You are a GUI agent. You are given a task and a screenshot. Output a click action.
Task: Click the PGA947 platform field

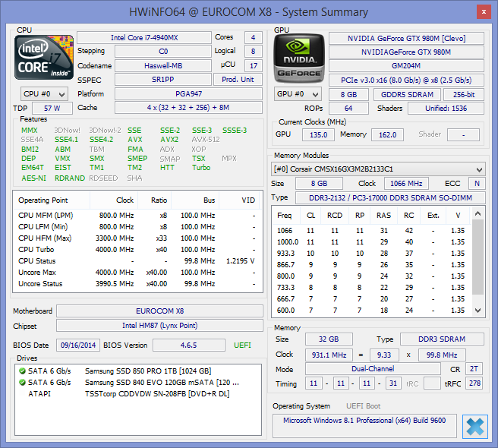(x=189, y=93)
